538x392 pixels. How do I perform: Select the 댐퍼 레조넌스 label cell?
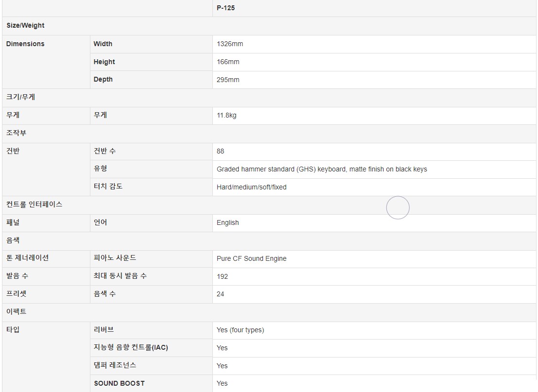[x=151, y=366]
